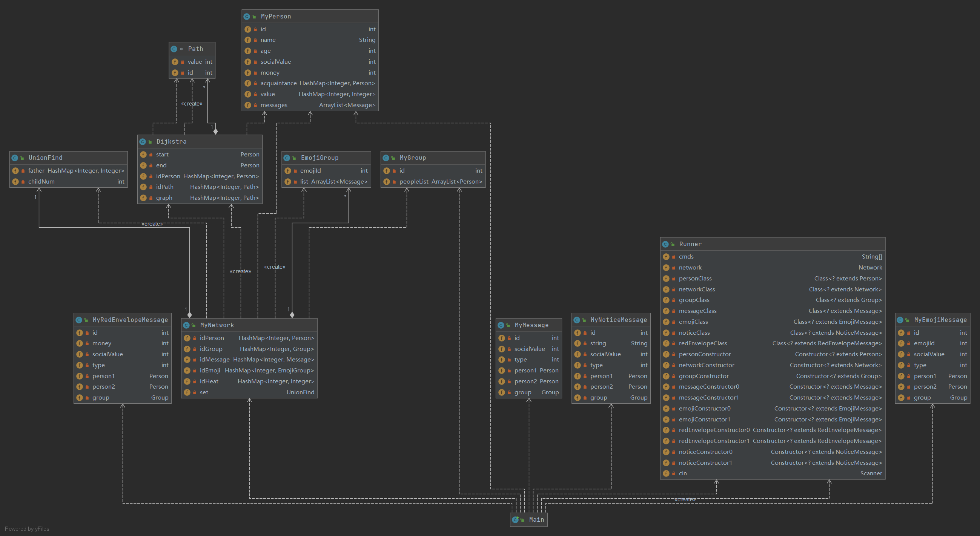Click field icon of Dijkstra graph row
Image resolution: width=980 pixels, height=536 pixels.
[143, 198]
